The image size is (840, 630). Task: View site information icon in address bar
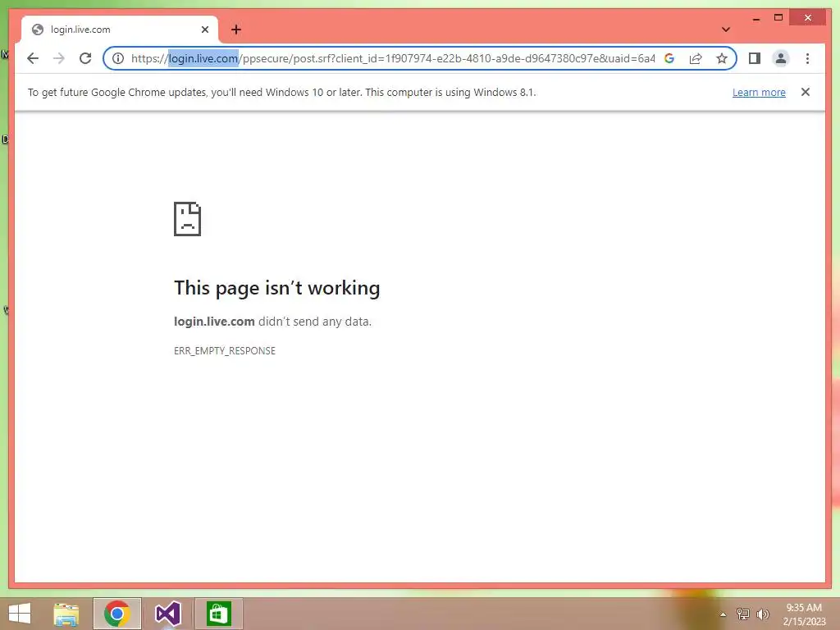118,58
